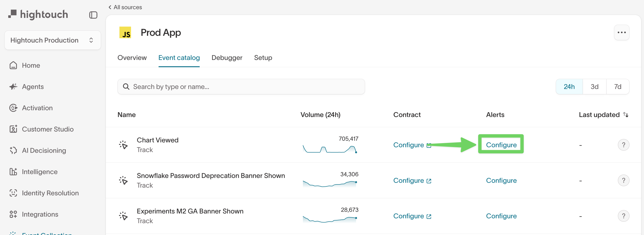The image size is (644, 235).
Task: Open the Hightouch Production workspace switcher
Action: [52, 40]
